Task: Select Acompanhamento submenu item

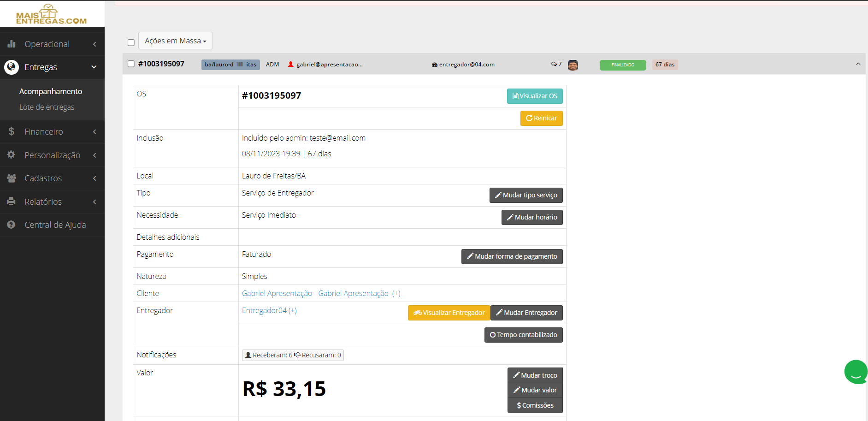Action: 51,91
